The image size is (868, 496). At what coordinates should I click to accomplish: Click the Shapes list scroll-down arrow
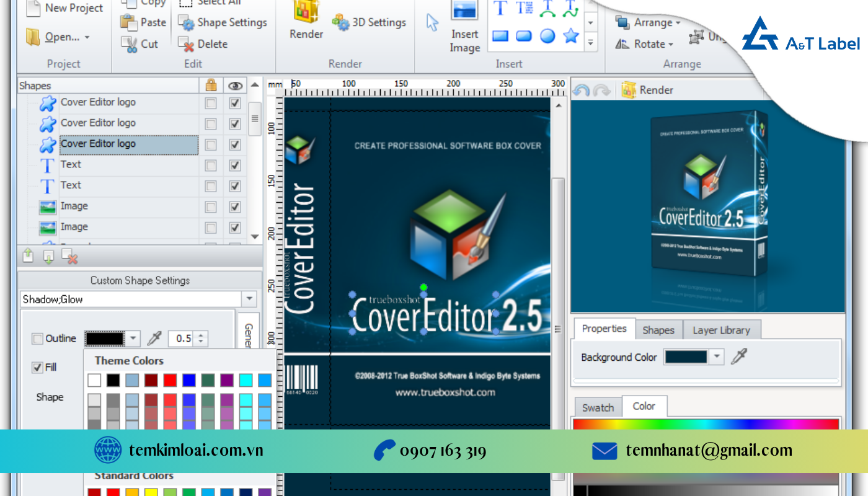click(254, 236)
